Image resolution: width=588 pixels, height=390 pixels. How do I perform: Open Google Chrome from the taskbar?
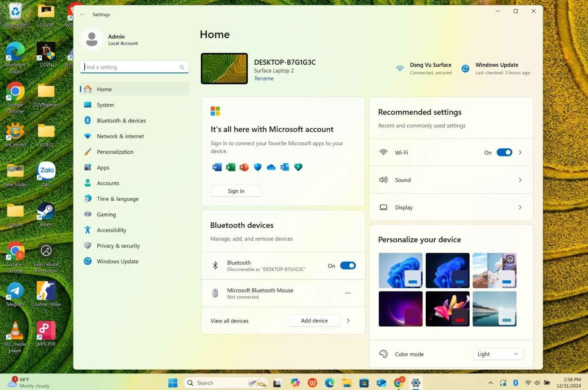(x=399, y=383)
